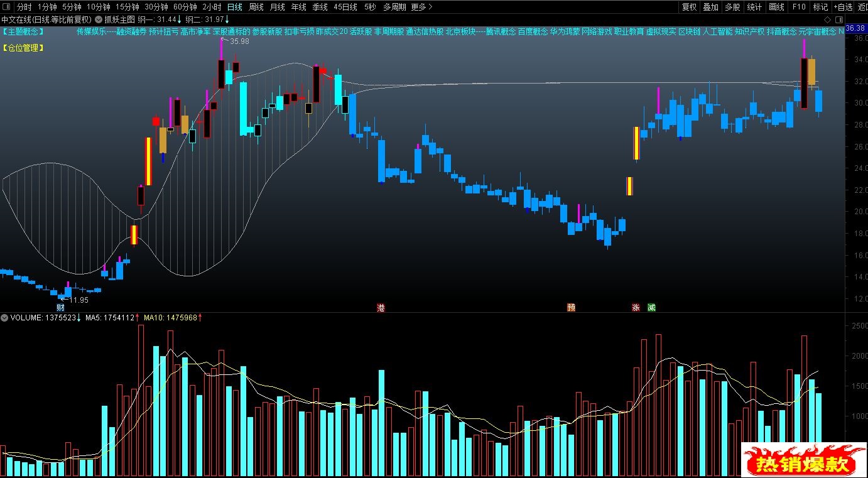The image size is (868, 478).
Task: Click the 港 event marker
Action: [381, 307]
